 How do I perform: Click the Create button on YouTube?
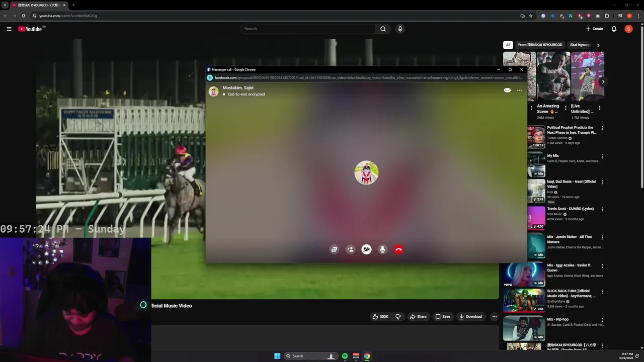tap(594, 29)
